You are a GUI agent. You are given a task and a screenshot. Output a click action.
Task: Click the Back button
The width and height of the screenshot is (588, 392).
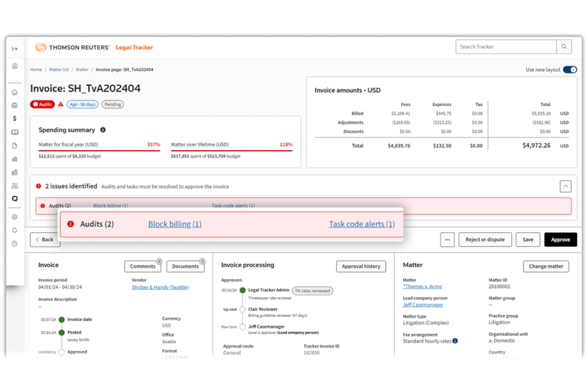coord(45,239)
